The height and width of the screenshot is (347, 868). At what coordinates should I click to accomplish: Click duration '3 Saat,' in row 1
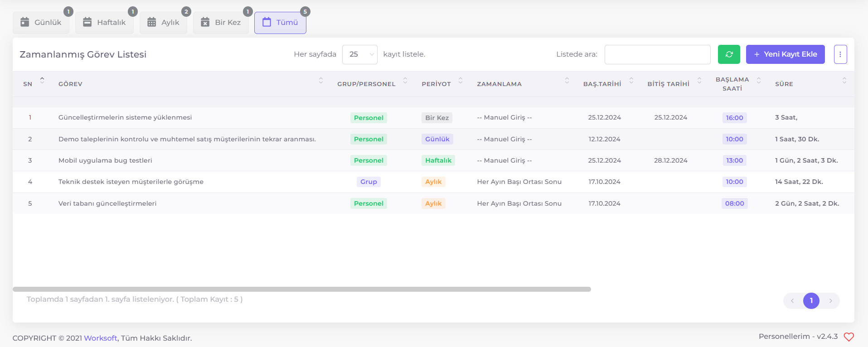[786, 117]
